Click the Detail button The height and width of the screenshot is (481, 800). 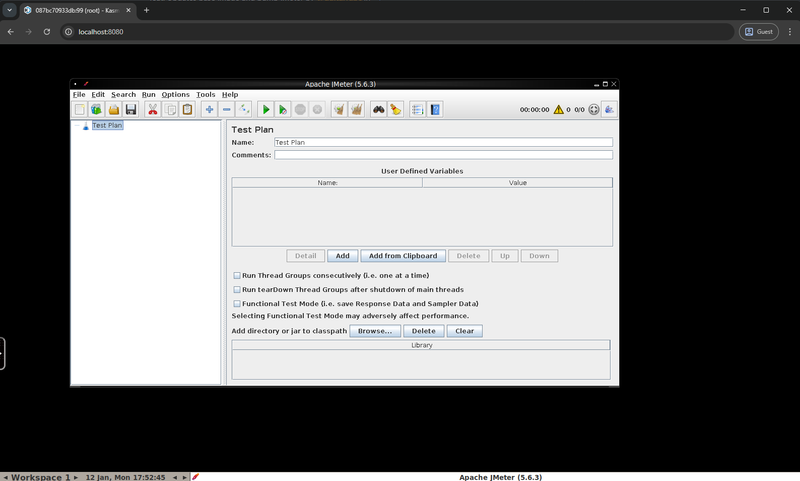click(x=306, y=256)
